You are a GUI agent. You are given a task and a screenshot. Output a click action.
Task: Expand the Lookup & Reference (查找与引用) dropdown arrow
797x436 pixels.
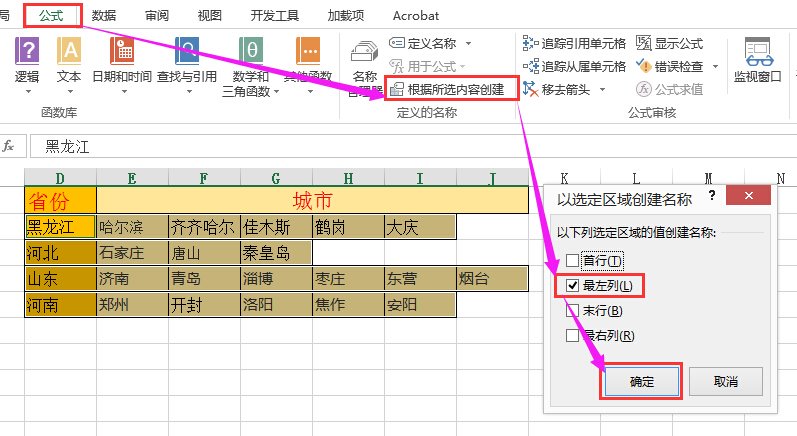(x=189, y=91)
